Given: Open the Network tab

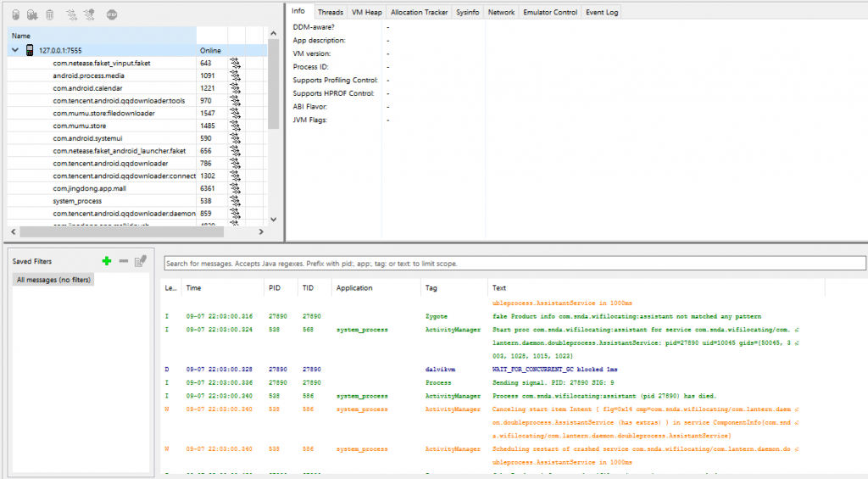Looking at the screenshot, I should pos(501,12).
